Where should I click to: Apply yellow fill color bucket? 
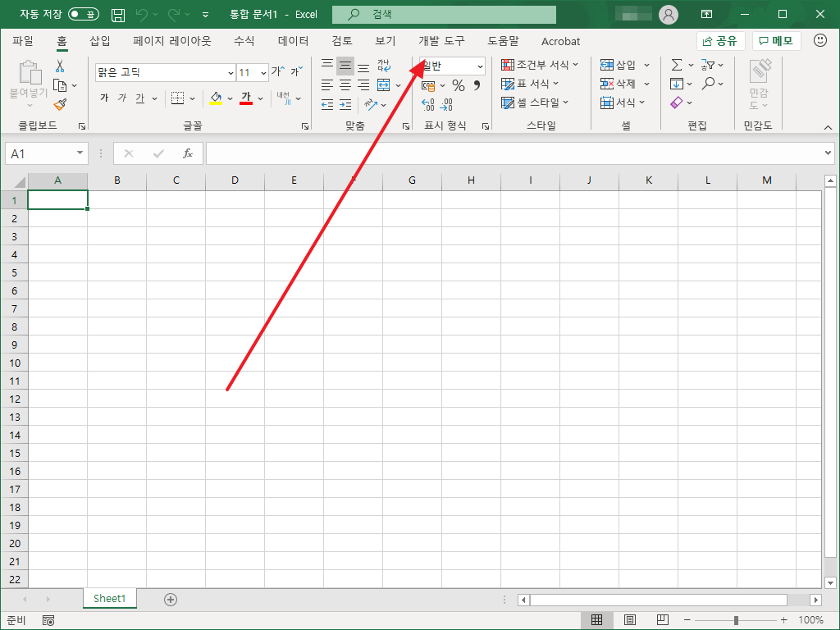click(216, 98)
